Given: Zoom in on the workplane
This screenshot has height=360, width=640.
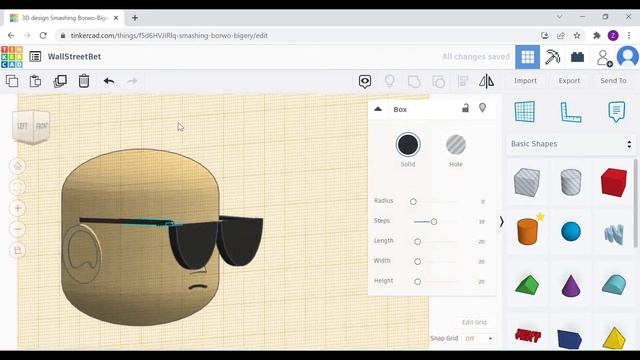Looking at the screenshot, I should [18, 208].
